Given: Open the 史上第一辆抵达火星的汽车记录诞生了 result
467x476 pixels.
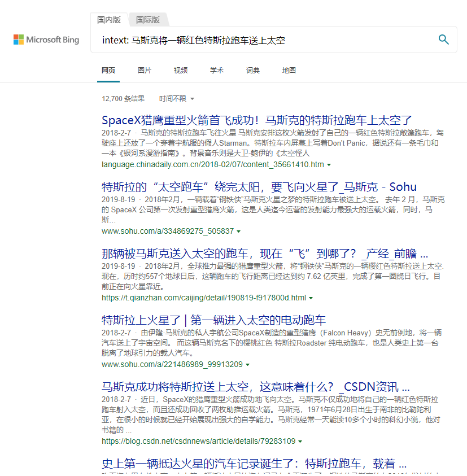Looking at the screenshot, I should tap(254, 464).
